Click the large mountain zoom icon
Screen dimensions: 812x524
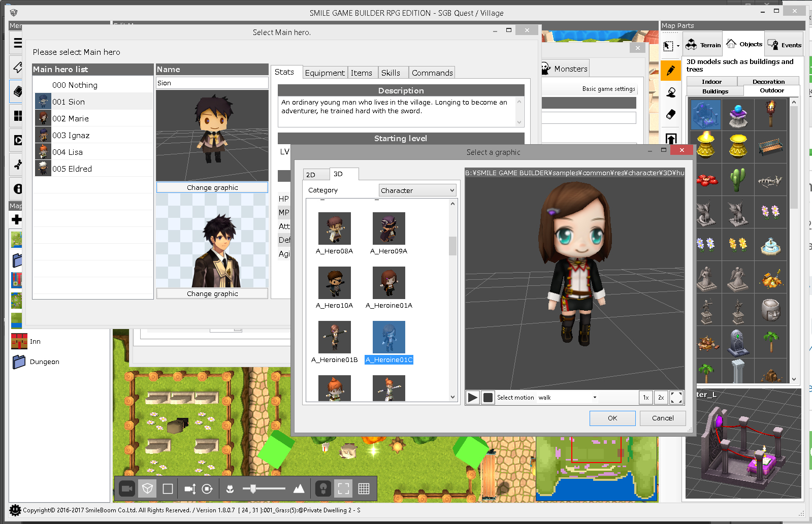pyautogui.click(x=299, y=488)
